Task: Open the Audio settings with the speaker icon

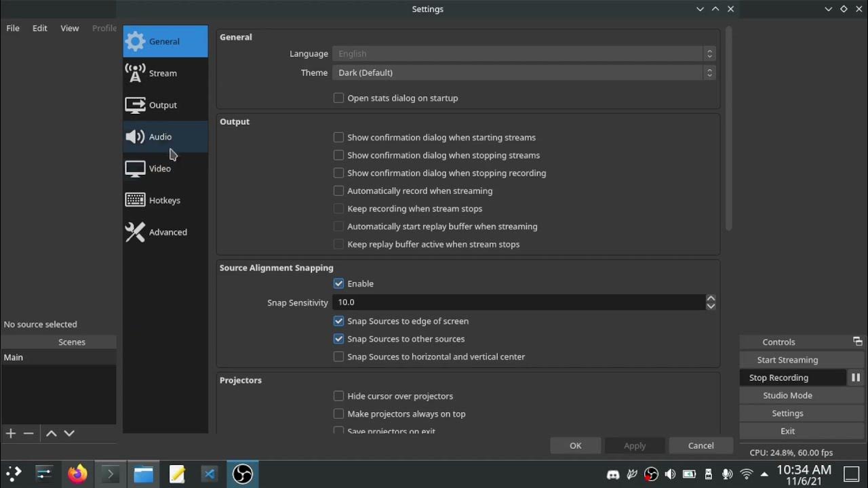Action: pyautogui.click(x=165, y=137)
